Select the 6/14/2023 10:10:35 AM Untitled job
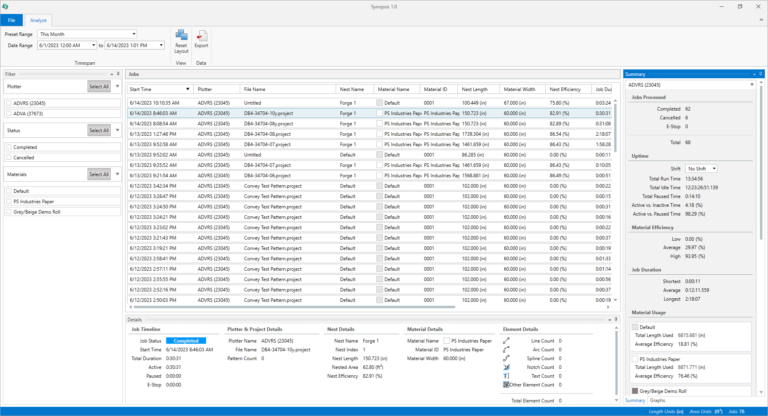768x416 pixels. [x=370, y=103]
